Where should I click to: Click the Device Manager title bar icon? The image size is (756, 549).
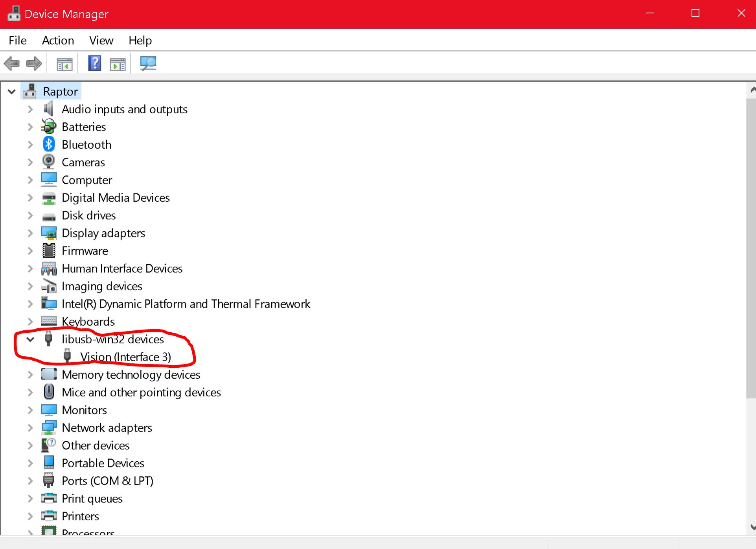click(x=14, y=14)
